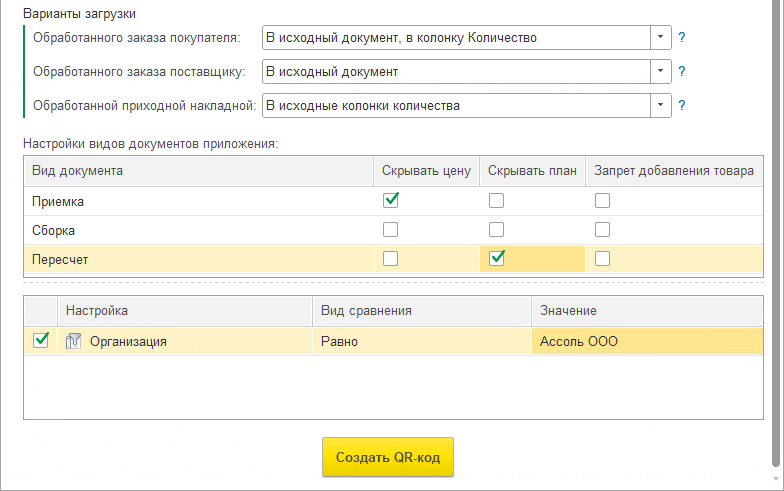Expand the supplier order load option dropdown

click(x=661, y=72)
